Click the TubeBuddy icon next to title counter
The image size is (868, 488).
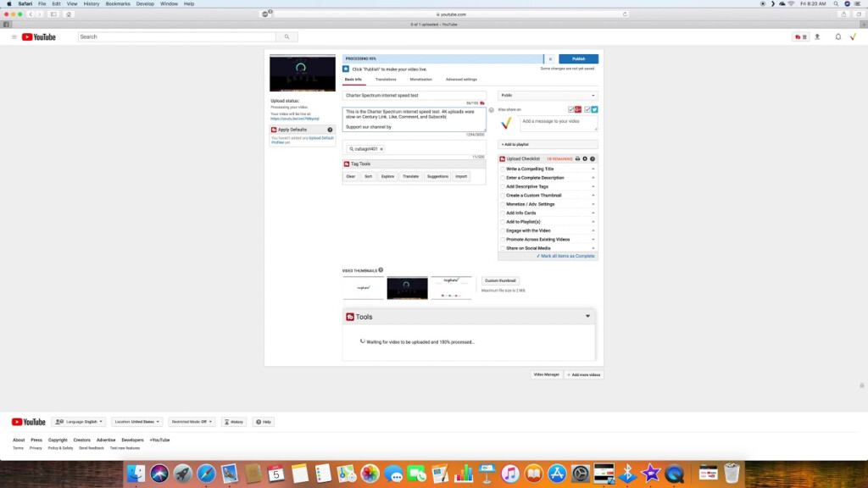[482, 103]
